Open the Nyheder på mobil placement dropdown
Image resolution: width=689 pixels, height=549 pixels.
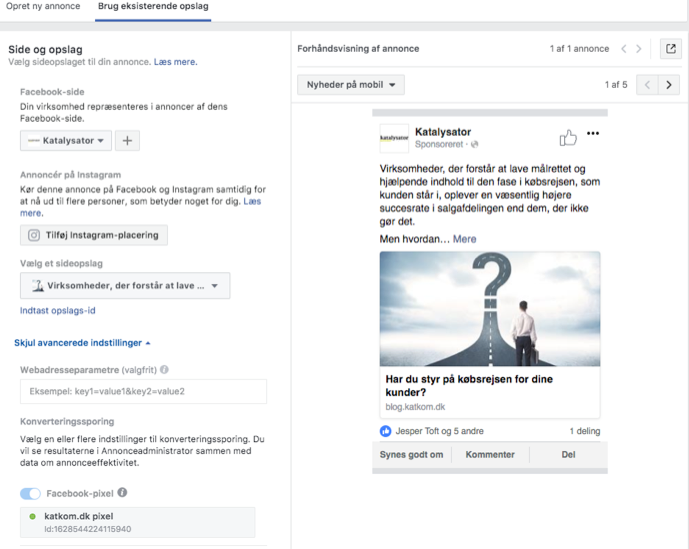pos(350,85)
